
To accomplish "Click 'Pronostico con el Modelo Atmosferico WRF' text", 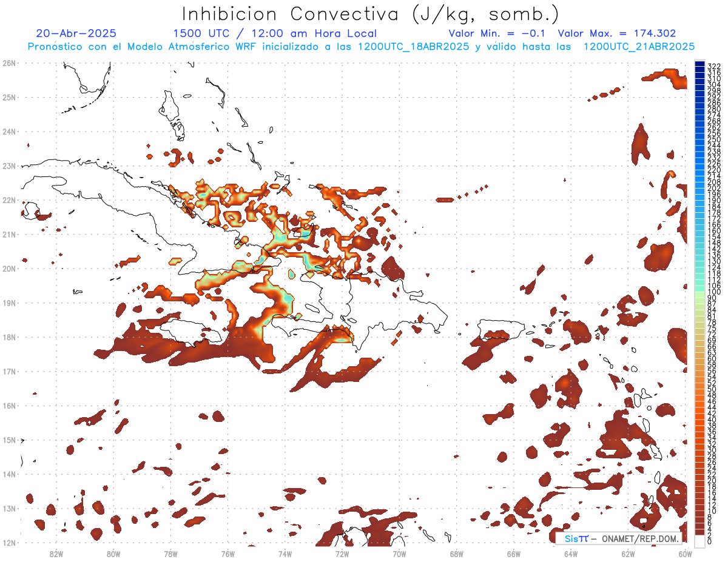I will (143, 47).
